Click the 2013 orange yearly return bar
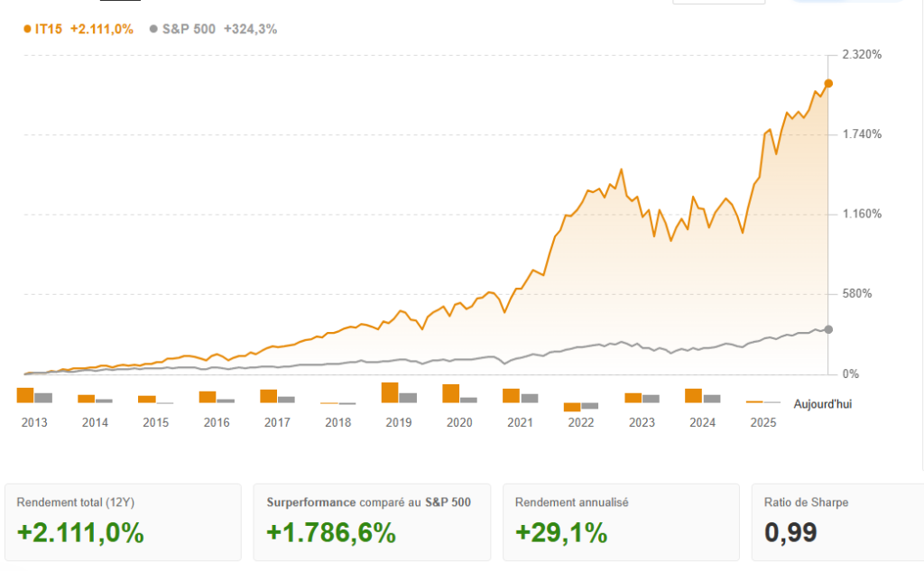924x571 pixels. click(25, 395)
